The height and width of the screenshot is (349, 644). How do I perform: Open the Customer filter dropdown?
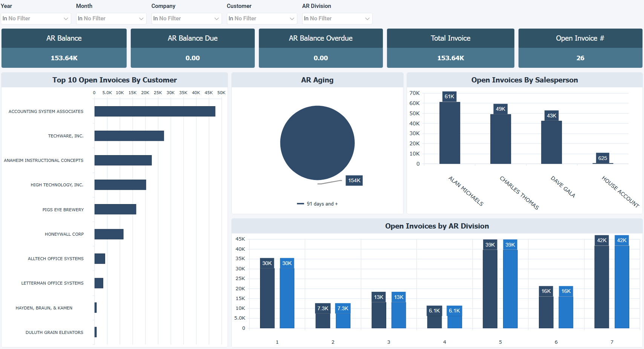tap(262, 18)
